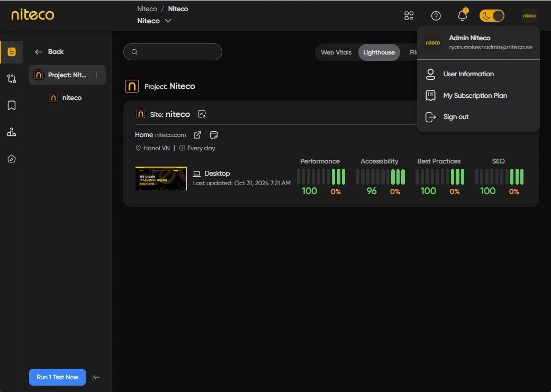Image resolution: width=551 pixels, height=392 pixels.
Task: Click the Desktop device label
Action: pyautogui.click(x=212, y=174)
